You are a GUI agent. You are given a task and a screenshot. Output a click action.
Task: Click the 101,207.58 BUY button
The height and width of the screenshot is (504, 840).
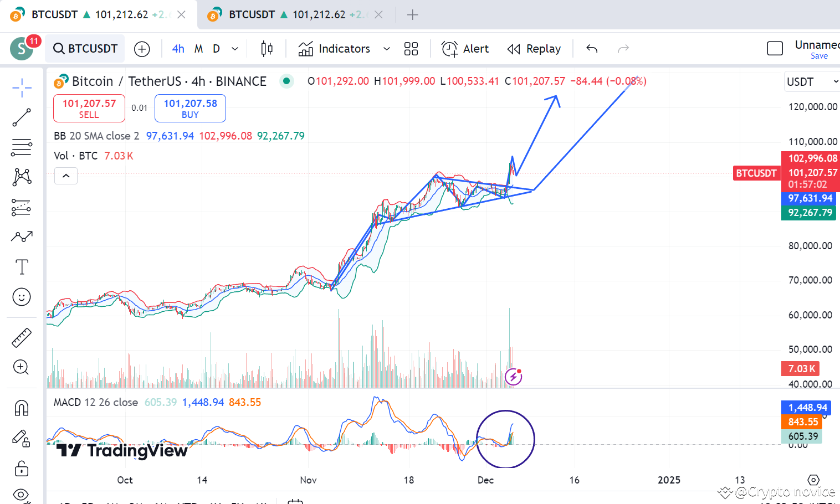(190, 109)
